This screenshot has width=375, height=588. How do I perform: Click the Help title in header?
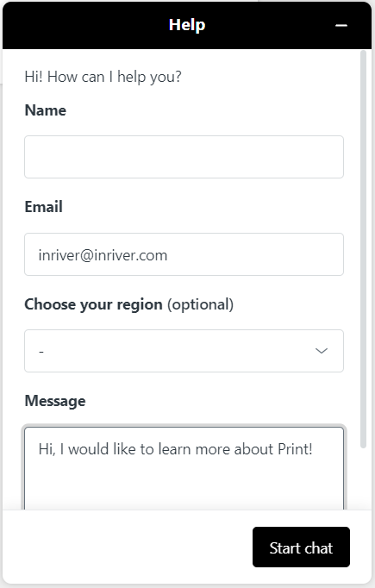click(x=187, y=25)
